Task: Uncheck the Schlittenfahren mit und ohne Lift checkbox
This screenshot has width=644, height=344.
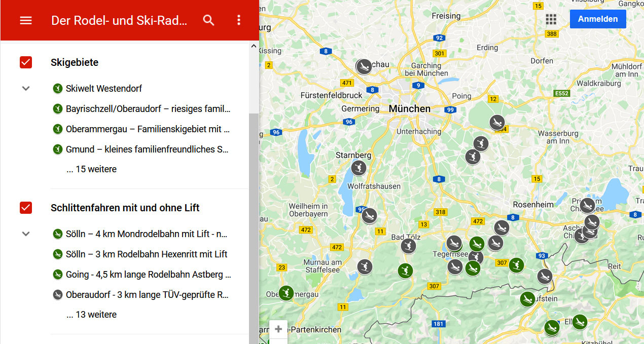Action: (26, 208)
